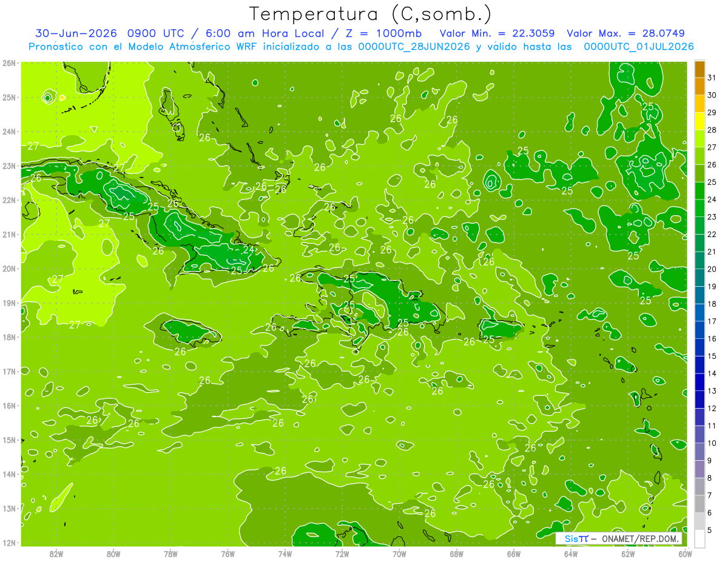Image resolution: width=728 pixels, height=562 pixels.
Task: Click the 24 label on the color scale
Action: point(712,199)
